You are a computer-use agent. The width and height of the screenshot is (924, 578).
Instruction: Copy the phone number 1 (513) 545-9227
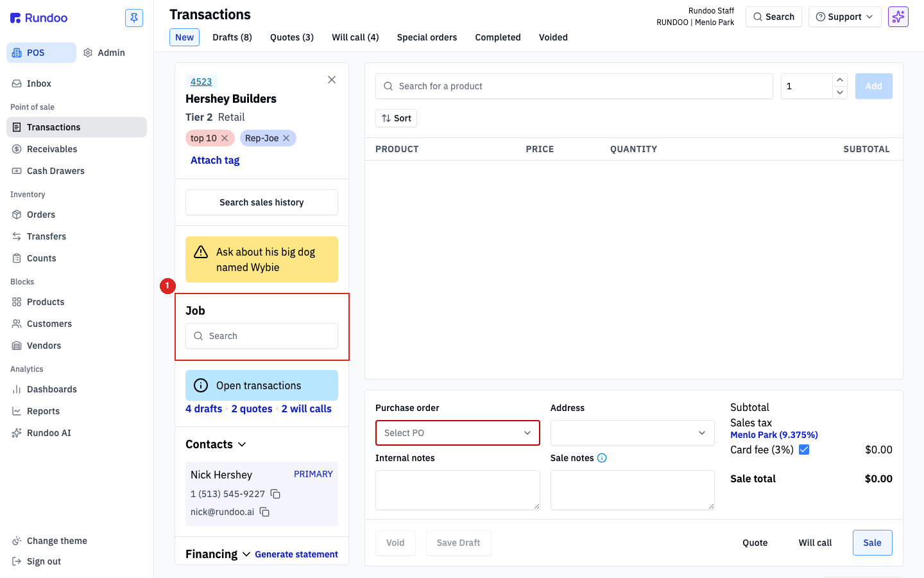point(275,494)
